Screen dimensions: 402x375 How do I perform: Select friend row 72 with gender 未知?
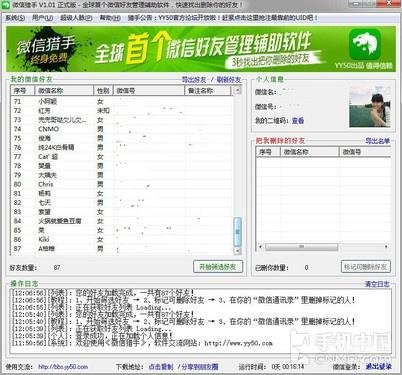122,111
